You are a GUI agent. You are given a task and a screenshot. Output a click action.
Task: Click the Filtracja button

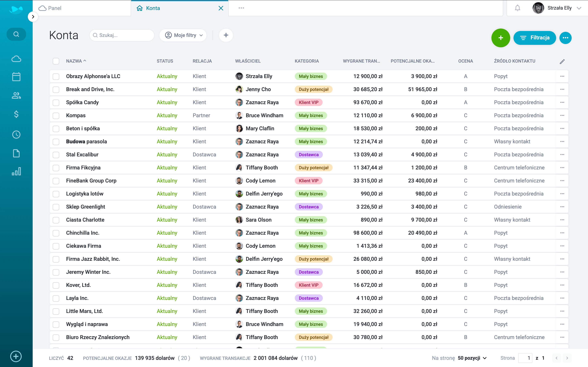tap(535, 38)
